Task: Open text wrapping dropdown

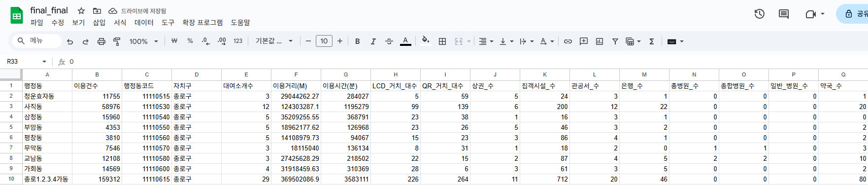Action: pos(527,41)
